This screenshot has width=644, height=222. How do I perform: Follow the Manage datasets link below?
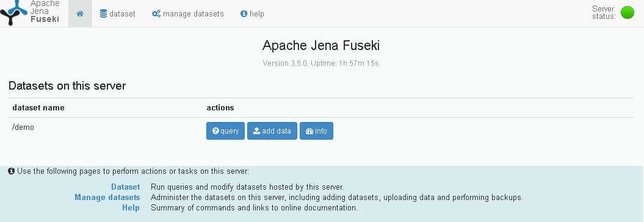[x=107, y=198]
